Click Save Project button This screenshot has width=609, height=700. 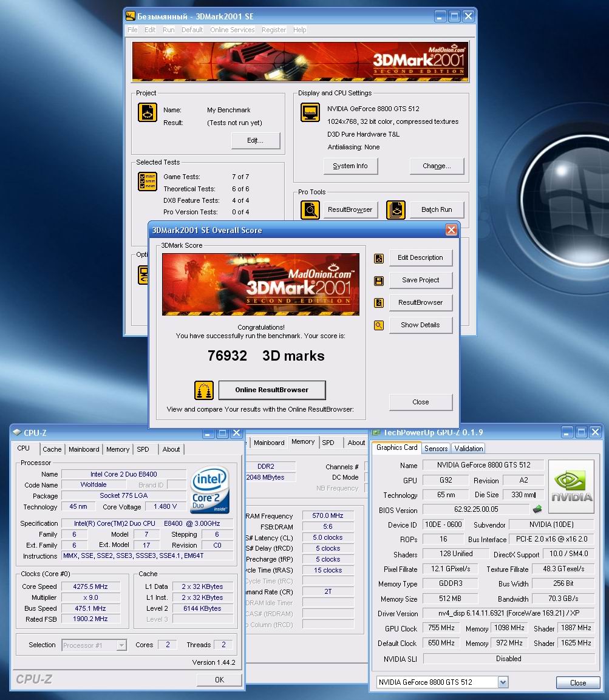pos(421,280)
